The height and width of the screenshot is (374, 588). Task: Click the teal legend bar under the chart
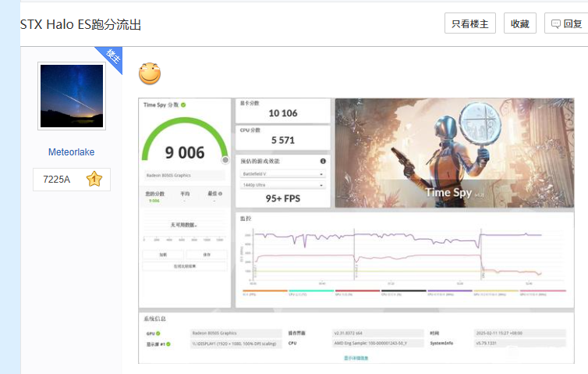(311, 290)
